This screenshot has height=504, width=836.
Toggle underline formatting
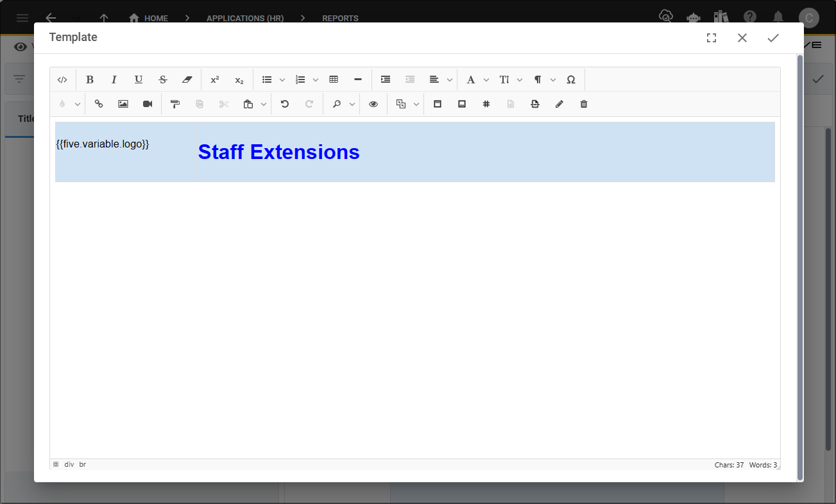(139, 80)
